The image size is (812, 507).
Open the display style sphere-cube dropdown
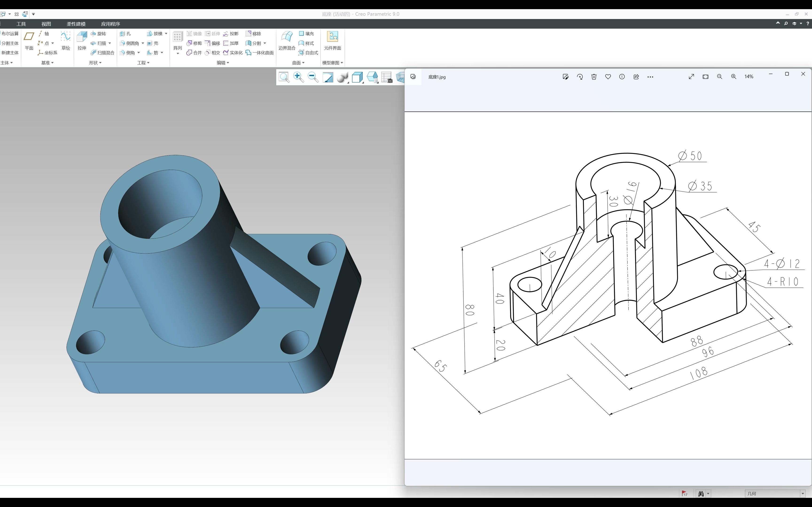pyautogui.click(x=343, y=77)
